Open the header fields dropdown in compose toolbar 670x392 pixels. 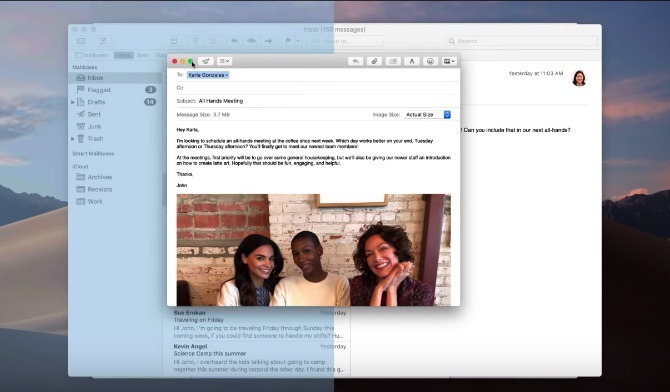point(224,61)
